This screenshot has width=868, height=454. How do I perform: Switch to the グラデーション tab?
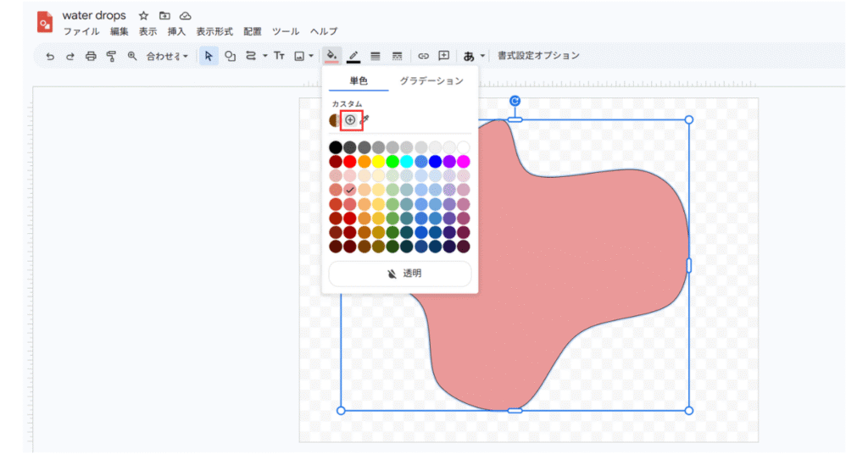tap(431, 81)
